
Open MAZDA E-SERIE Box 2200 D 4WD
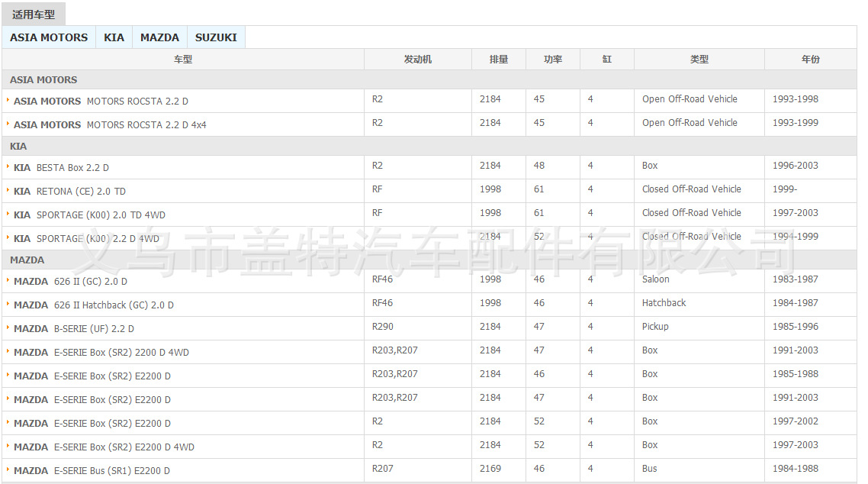pyautogui.click(x=101, y=353)
